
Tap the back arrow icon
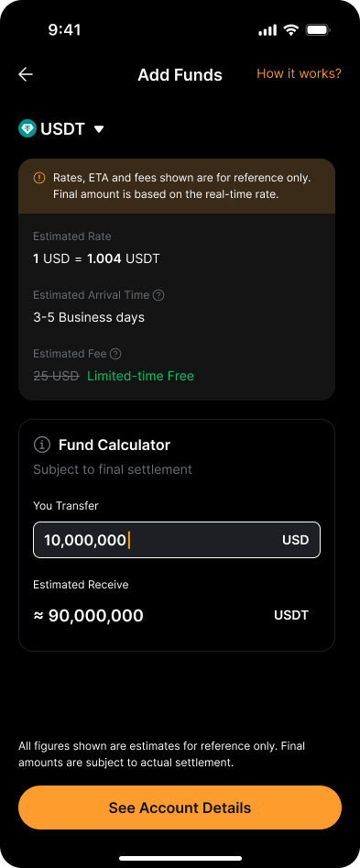(x=26, y=75)
